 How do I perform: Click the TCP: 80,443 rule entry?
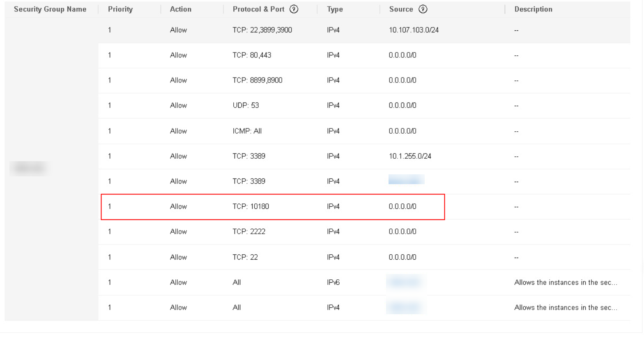252,55
